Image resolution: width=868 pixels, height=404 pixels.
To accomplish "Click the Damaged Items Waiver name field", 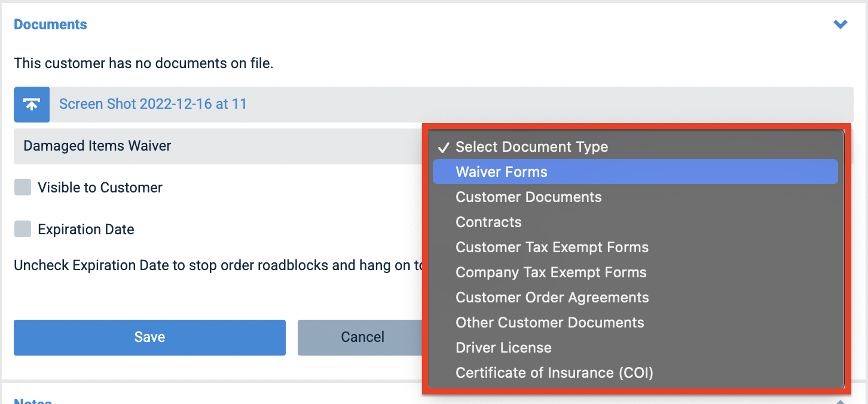I will [x=218, y=146].
